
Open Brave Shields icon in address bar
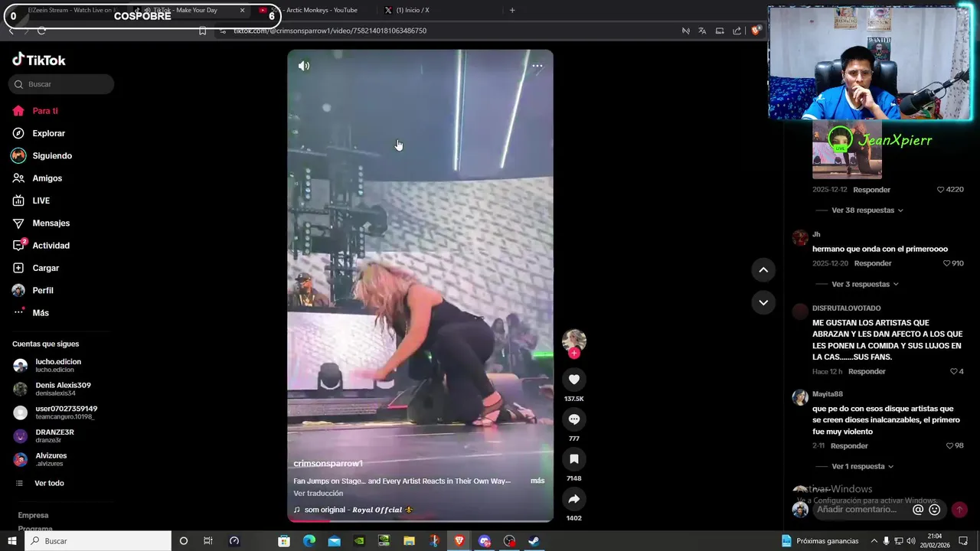[756, 31]
